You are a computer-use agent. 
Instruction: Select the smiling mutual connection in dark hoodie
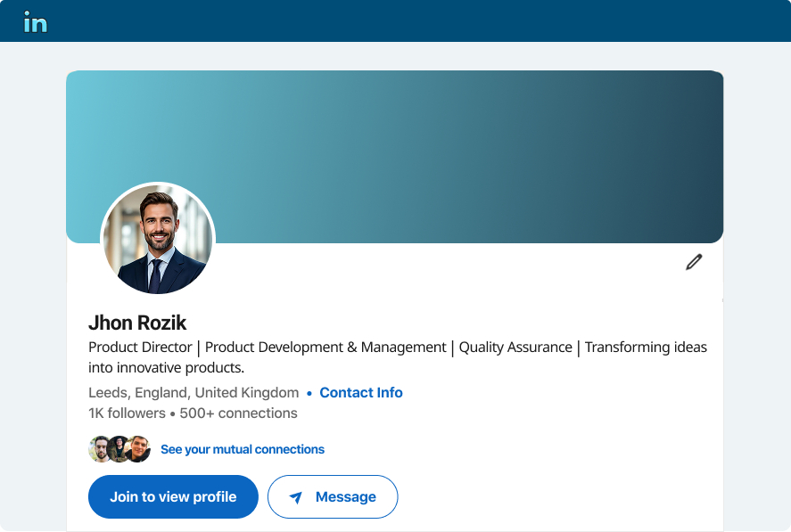pos(139,449)
